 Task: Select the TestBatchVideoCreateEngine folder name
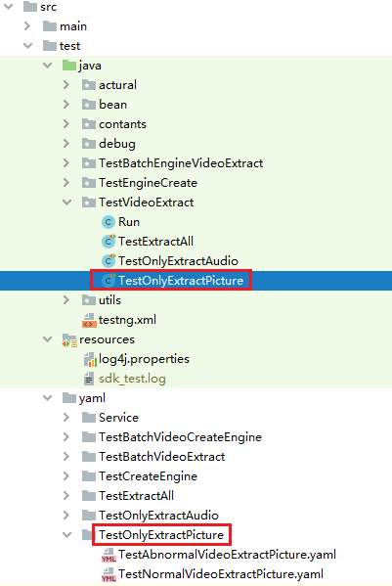pos(180,437)
